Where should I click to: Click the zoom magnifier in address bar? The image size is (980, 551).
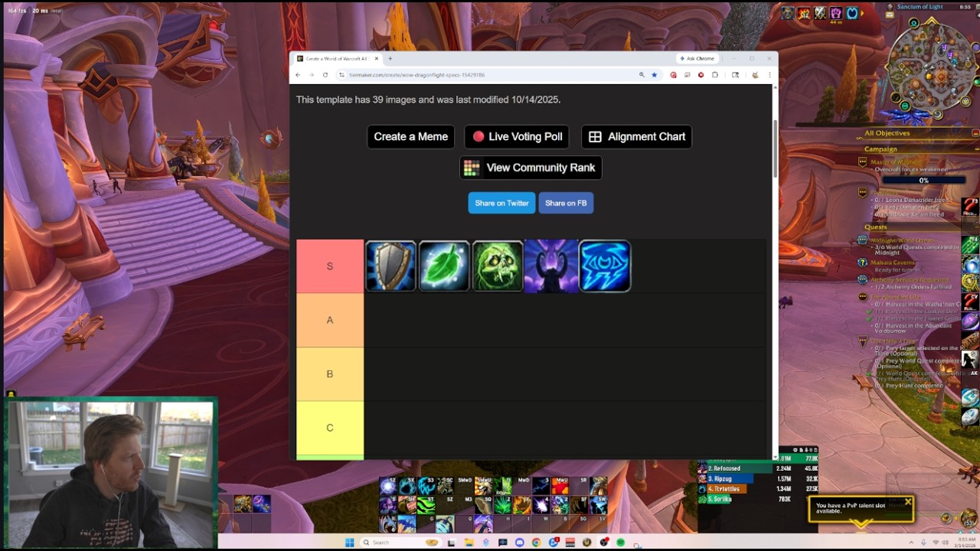(x=642, y=75)
